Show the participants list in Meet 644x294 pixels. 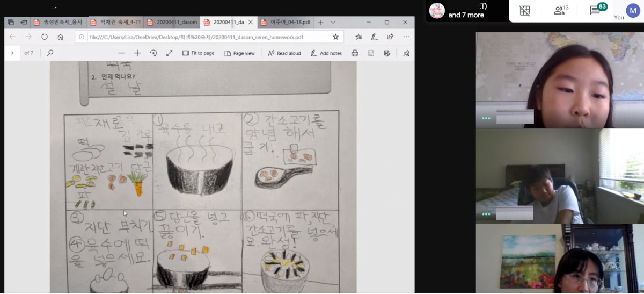(561, 10)
